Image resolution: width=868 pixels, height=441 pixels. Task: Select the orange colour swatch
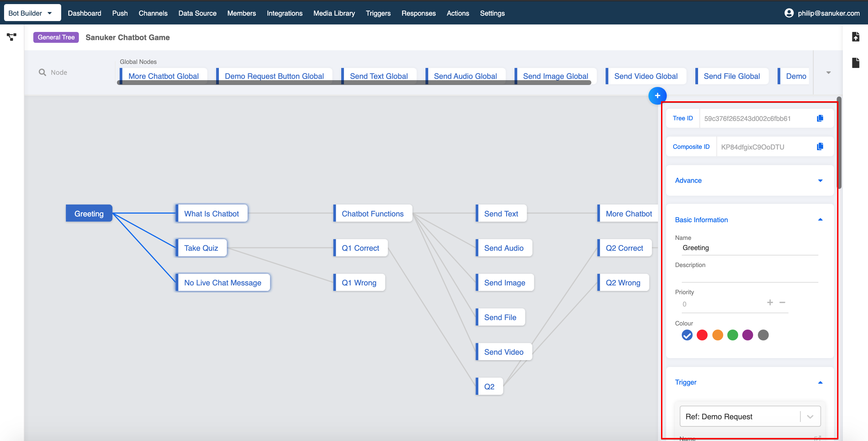[x=717, y=335]
